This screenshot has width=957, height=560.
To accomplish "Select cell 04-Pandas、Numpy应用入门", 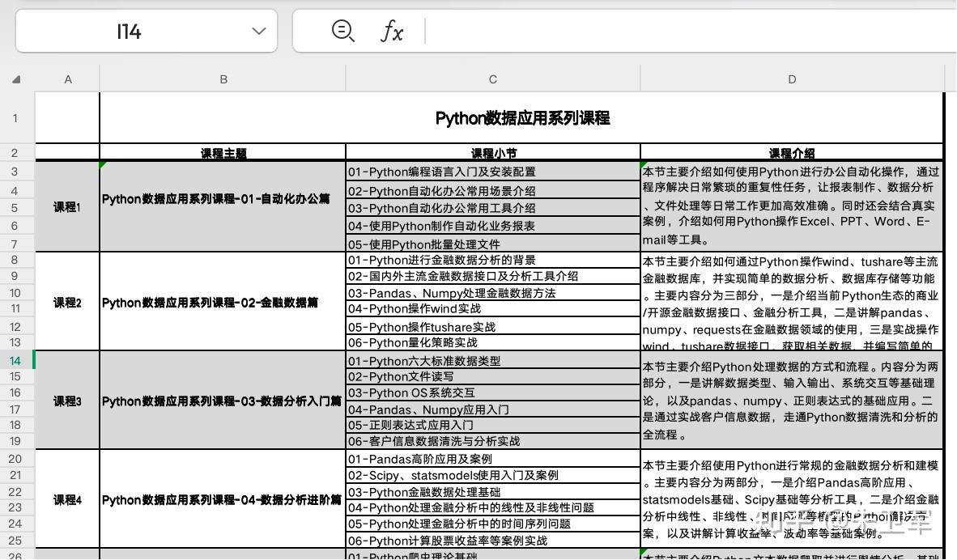I will [492, 410].
